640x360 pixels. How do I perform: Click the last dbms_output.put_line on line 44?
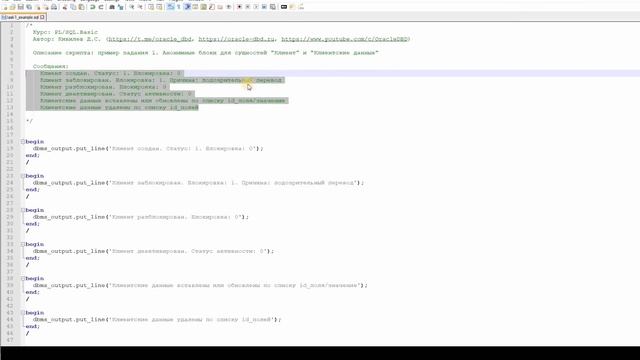(69, 320)
